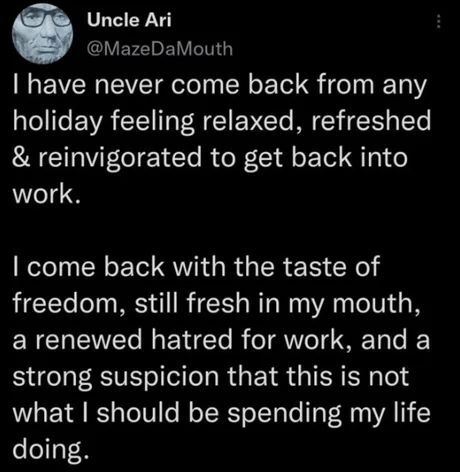Click the word "hatred" in the tweet
Viewport: 460px width, 472px height.
[192, 340]
